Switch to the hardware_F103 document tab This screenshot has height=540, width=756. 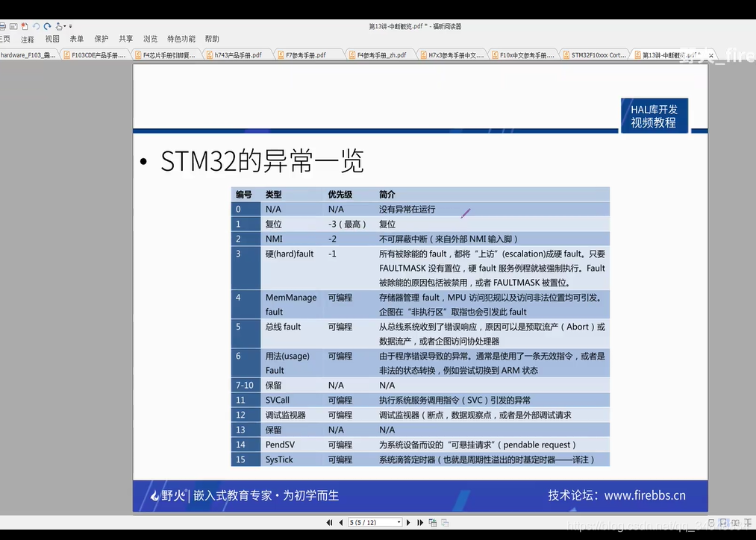pyautogui.click(x=28, y=55)
